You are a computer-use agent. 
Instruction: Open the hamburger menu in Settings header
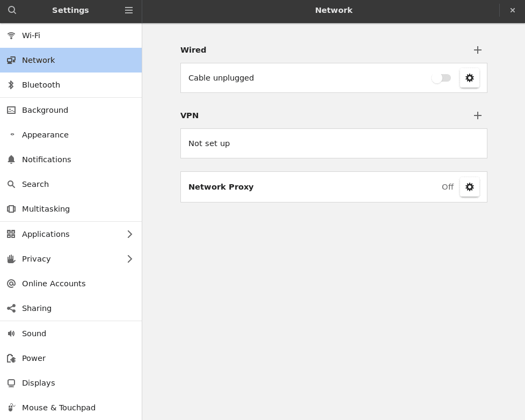[x=129, y=10]
